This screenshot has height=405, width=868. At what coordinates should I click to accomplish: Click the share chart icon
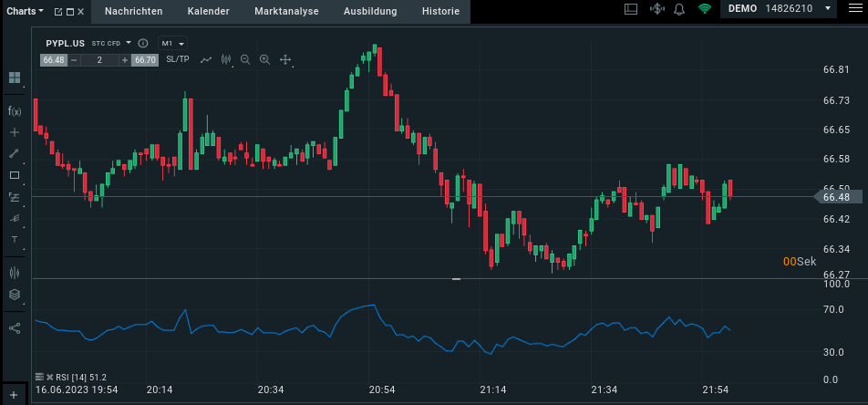click(x=15, y=328)
